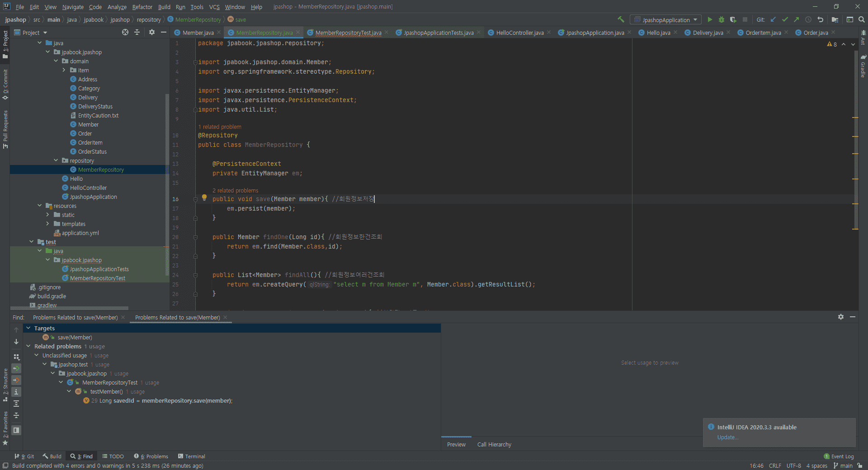Select MemberRepositoryTest in the project tree
The image size is (868, 470).
(x=97, y=278)
